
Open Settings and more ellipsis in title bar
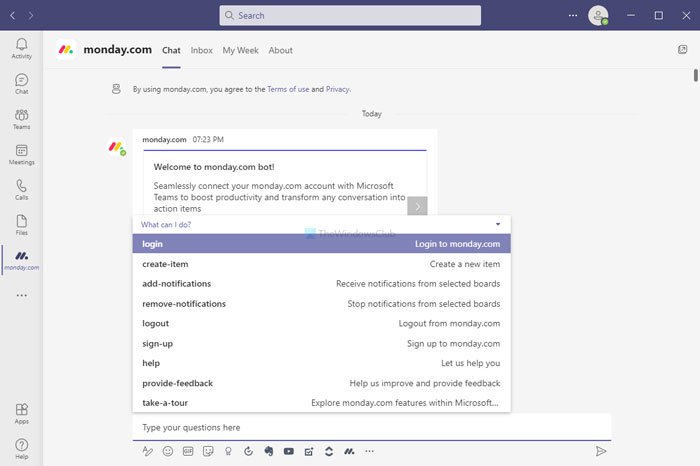pyautogui.click(x=573, y=16)
